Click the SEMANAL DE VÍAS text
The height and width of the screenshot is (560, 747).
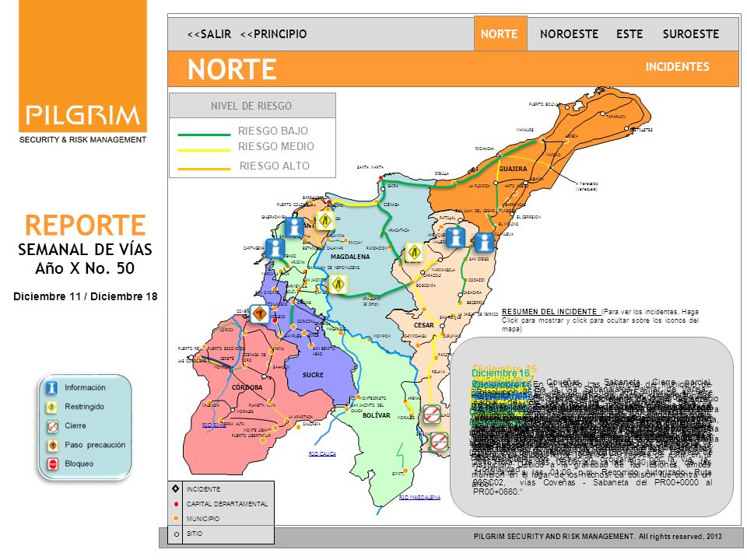click(85, 249)
